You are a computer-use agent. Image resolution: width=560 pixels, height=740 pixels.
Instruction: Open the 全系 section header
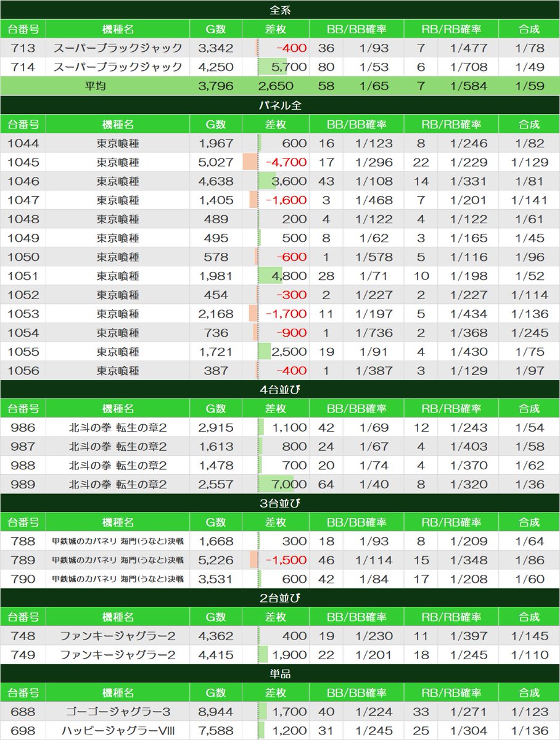pos(280,10)
